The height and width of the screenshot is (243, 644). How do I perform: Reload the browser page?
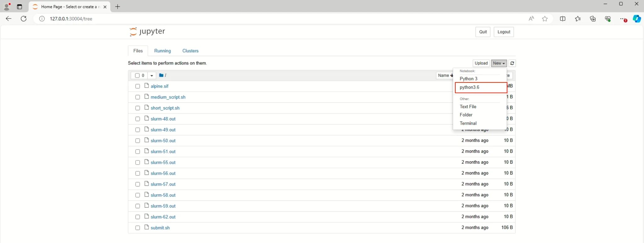[24, 19]
